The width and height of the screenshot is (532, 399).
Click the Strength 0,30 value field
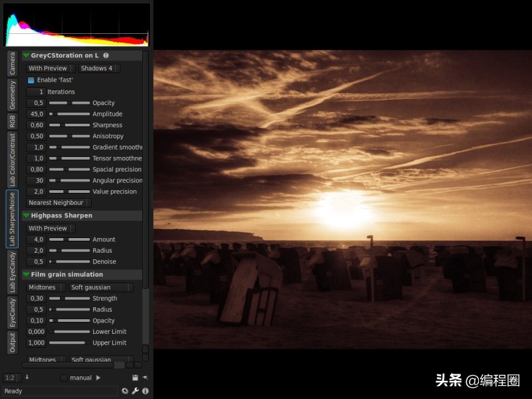point(36,299)
